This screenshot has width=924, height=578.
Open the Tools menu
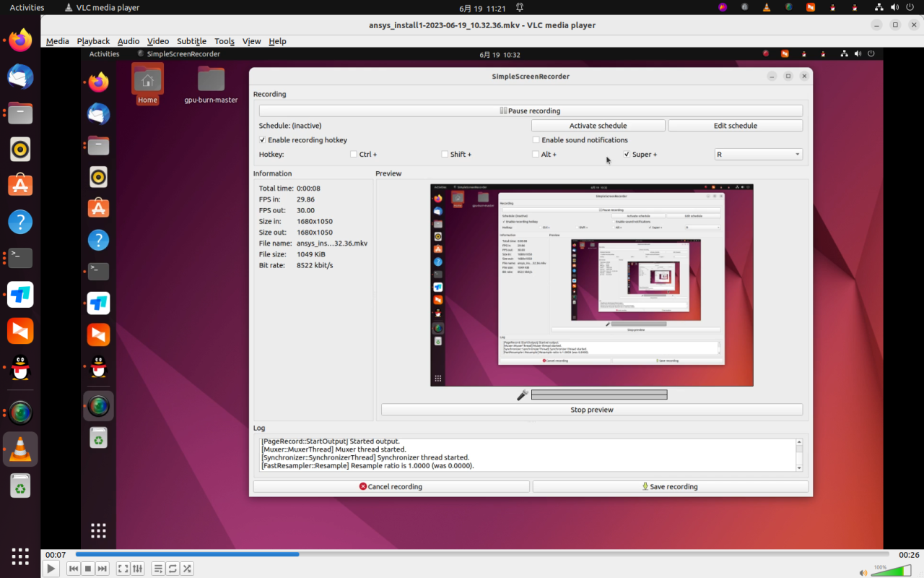(225, 41)
